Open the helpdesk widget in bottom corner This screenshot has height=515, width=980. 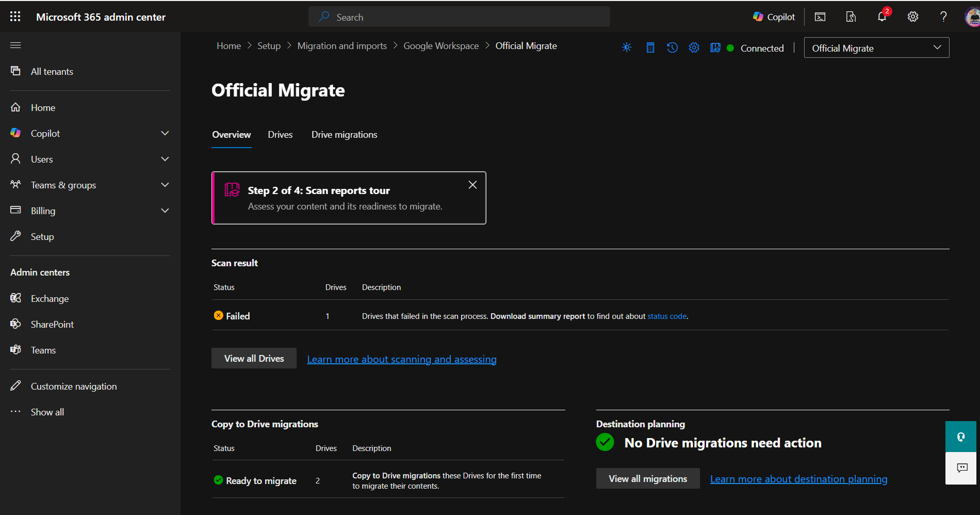[960, 437]
